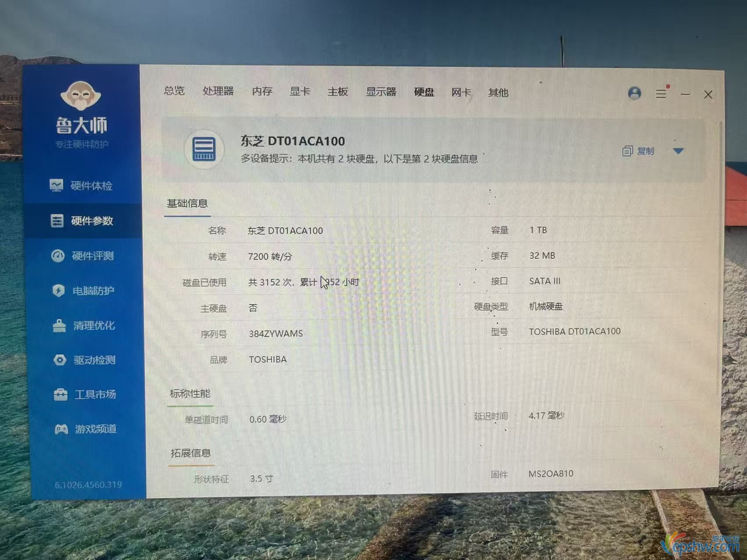
Task: Open 工具市场 toolbox icon
Action: coord(61,395)
